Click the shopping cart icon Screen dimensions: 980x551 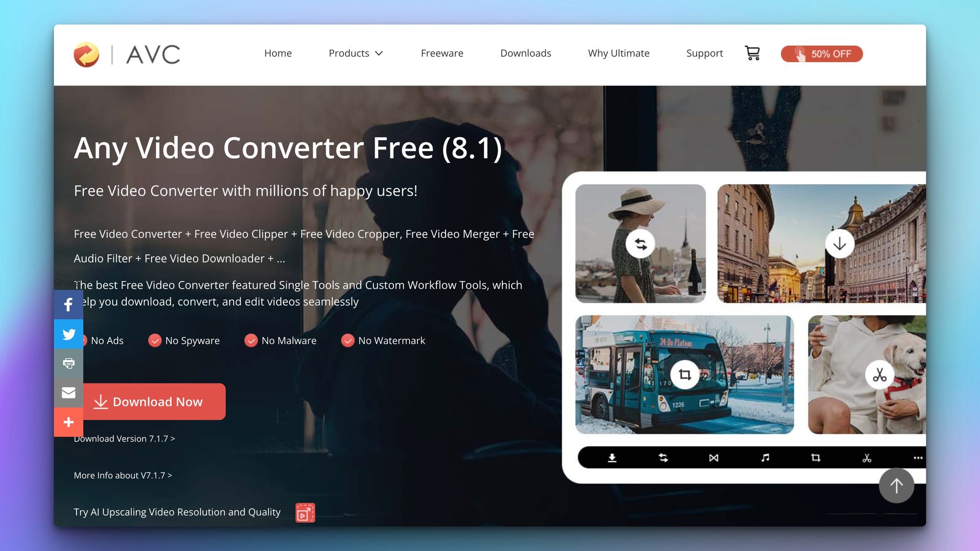click(753, 53)
